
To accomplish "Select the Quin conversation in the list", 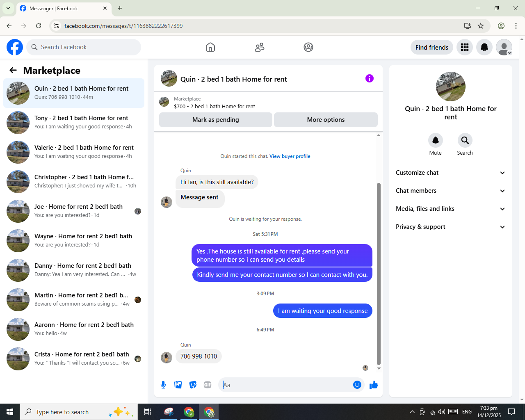I will coord(74,93).
